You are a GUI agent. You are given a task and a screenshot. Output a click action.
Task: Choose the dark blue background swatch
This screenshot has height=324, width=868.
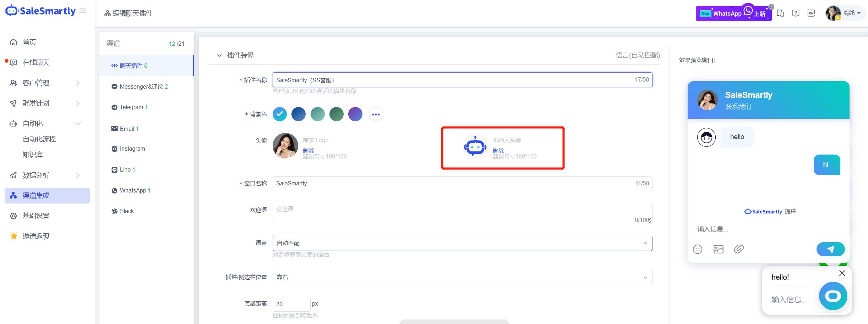[x=299, y=114]
